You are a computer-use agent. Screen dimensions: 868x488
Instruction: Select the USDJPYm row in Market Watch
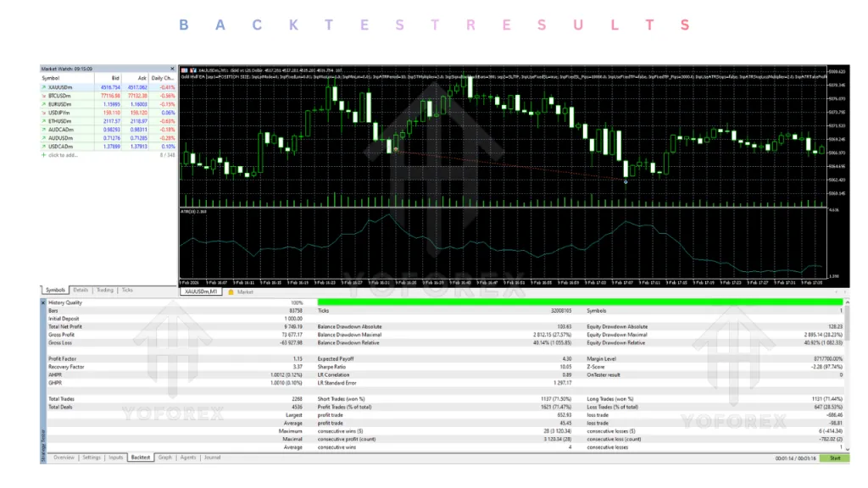[x=108, y=113]
